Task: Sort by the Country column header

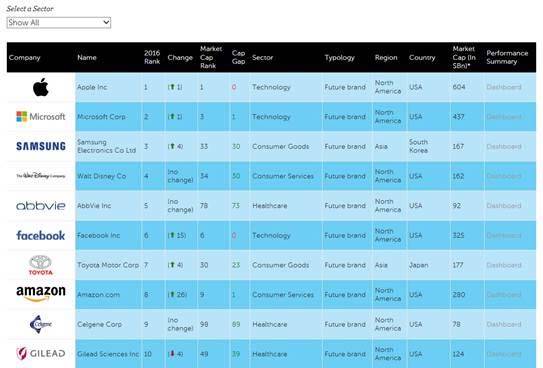Action: (422, 57)
